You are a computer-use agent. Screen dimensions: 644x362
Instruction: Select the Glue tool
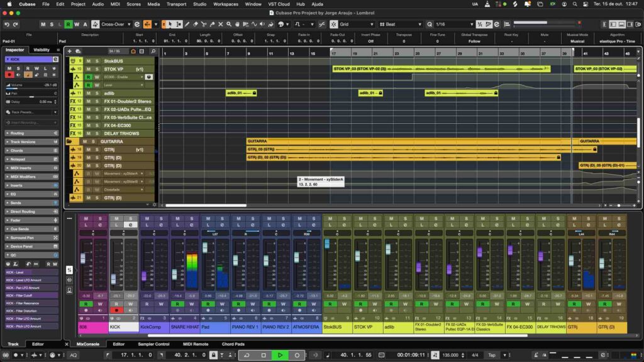pyautogui.click(x=213, y=25)
